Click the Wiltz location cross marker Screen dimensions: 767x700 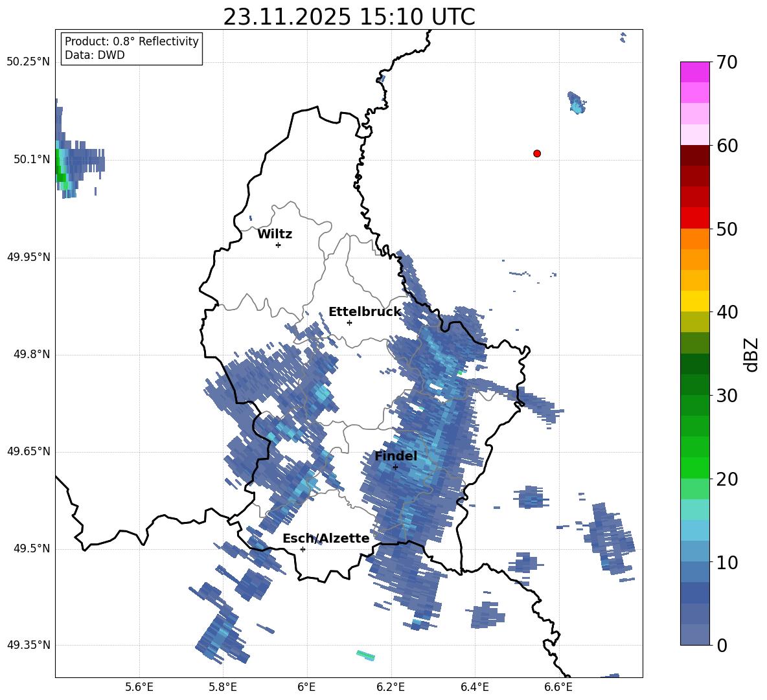click(279, 245)
